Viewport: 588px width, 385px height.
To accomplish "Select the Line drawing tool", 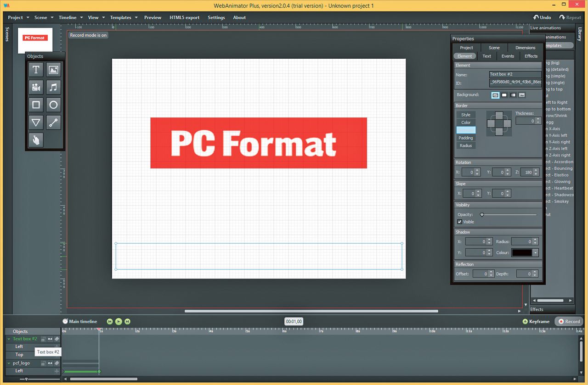I will pyautogui.click(x=53, y=123).
